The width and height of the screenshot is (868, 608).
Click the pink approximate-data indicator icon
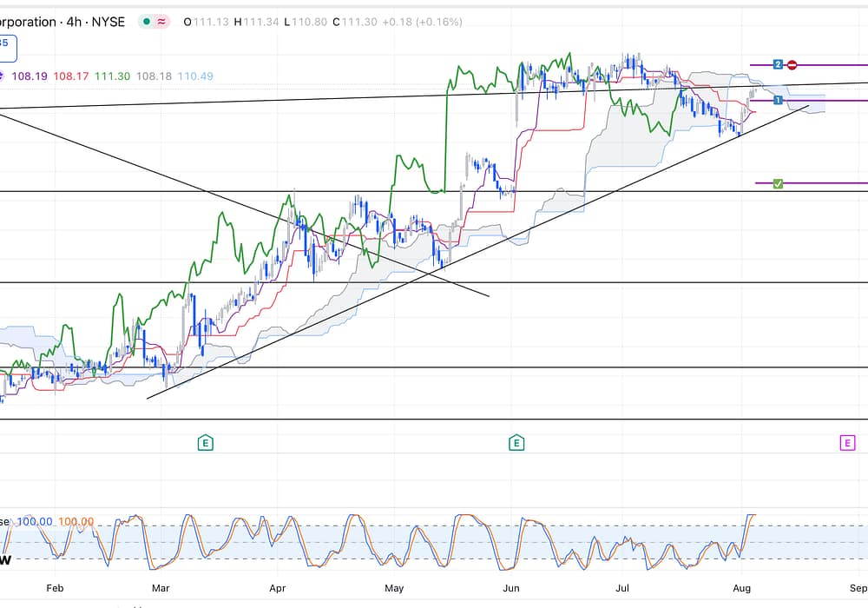[162, 22]
